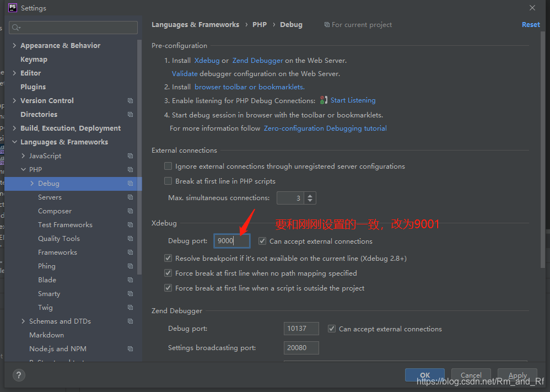Click the OK button
550x392 pixels.
[x=425, y=375]
